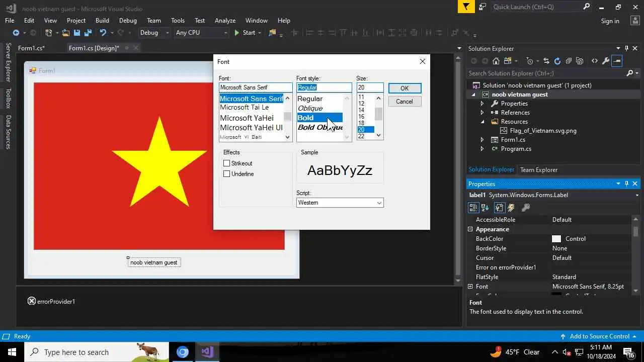Close the Font dialog

[x=423, y=61]
